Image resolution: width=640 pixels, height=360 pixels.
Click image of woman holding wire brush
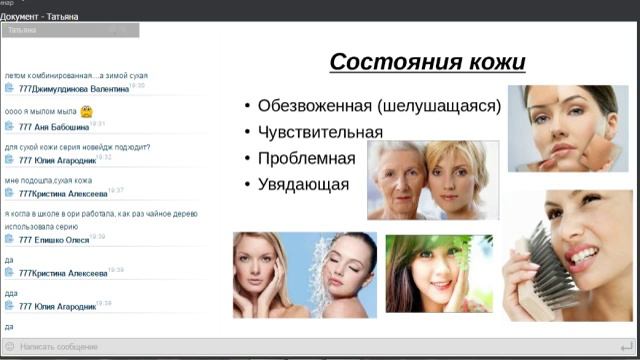[x=568, y=256]
